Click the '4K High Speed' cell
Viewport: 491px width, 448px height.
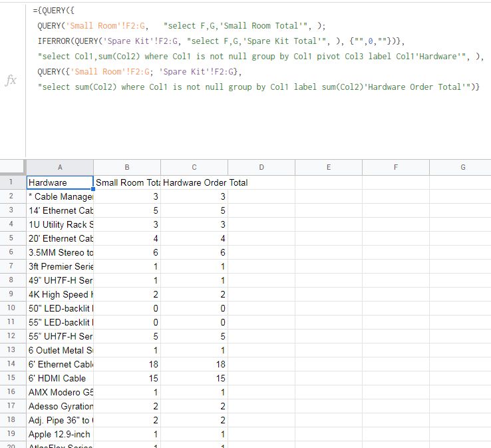pos(60,294)
